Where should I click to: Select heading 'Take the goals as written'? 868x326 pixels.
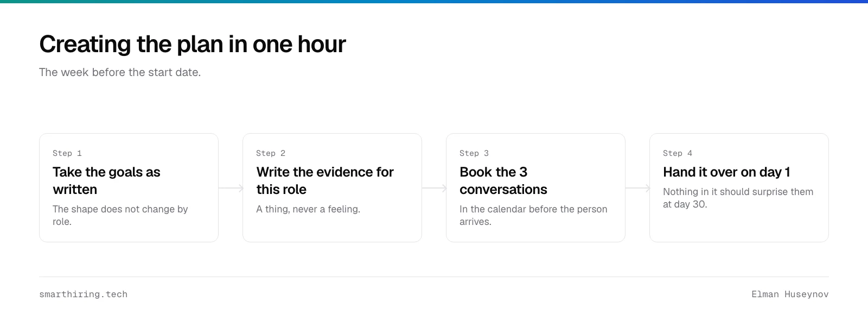(106, 180)
